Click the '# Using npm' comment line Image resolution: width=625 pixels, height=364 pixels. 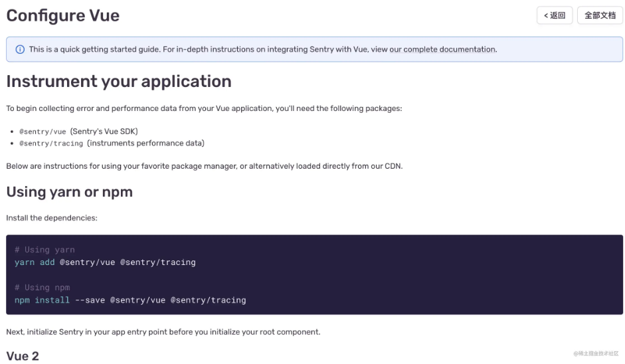tap(42, 288)
